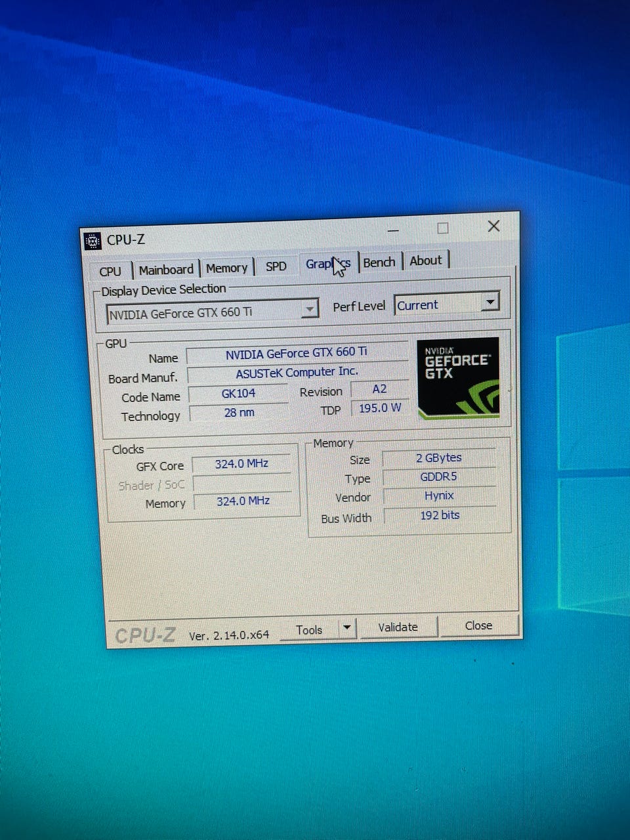
Task: Click the Perf Level label
Action: click(x=359, y=306)
